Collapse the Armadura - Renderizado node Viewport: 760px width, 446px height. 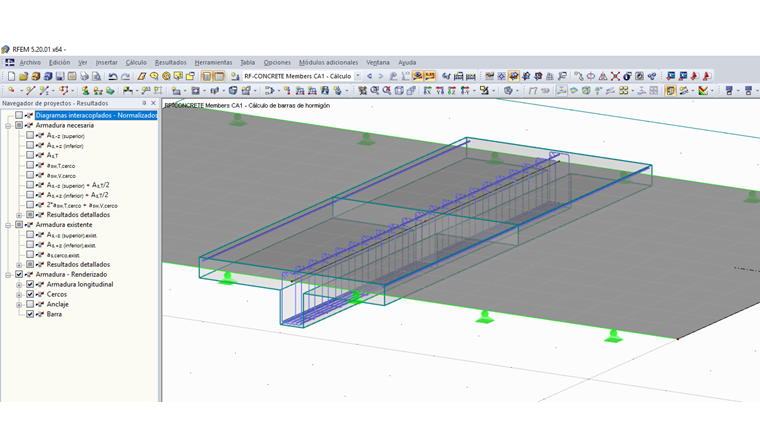(8, 275)
